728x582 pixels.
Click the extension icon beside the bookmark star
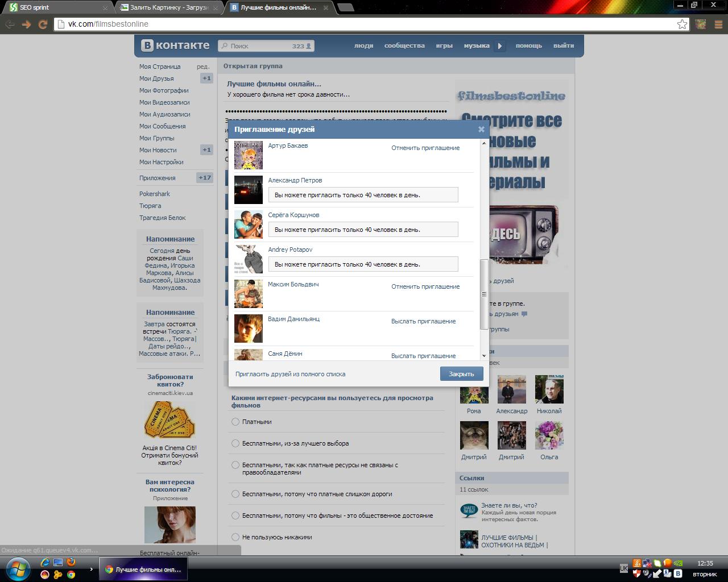click(701, 24)
